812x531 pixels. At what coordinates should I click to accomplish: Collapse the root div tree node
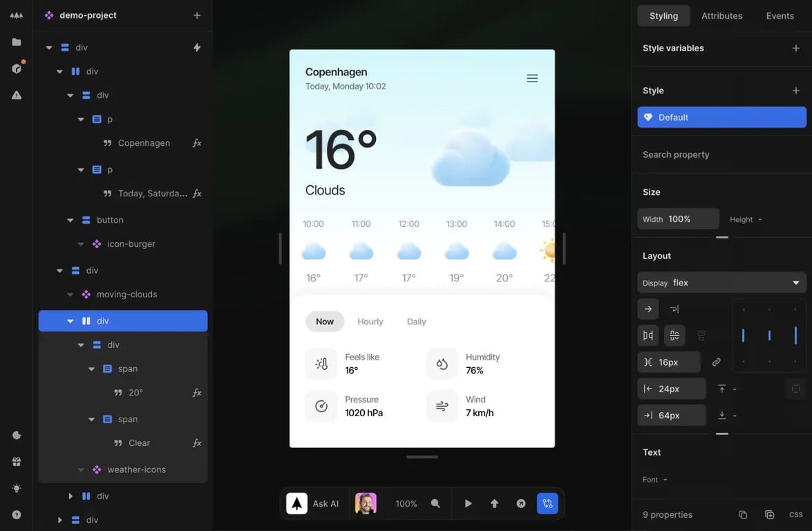click(48, 48)
